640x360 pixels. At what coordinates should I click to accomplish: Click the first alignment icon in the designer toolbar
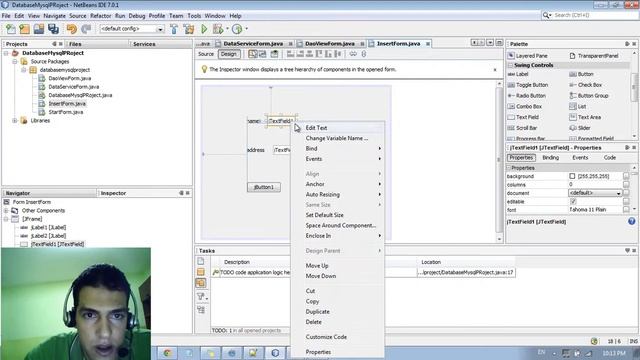click(x=290, y=54)
